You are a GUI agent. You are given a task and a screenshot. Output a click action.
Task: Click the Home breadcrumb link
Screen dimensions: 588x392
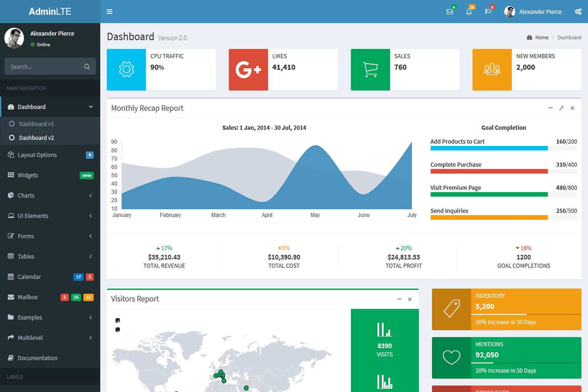[x=542, y=37]
